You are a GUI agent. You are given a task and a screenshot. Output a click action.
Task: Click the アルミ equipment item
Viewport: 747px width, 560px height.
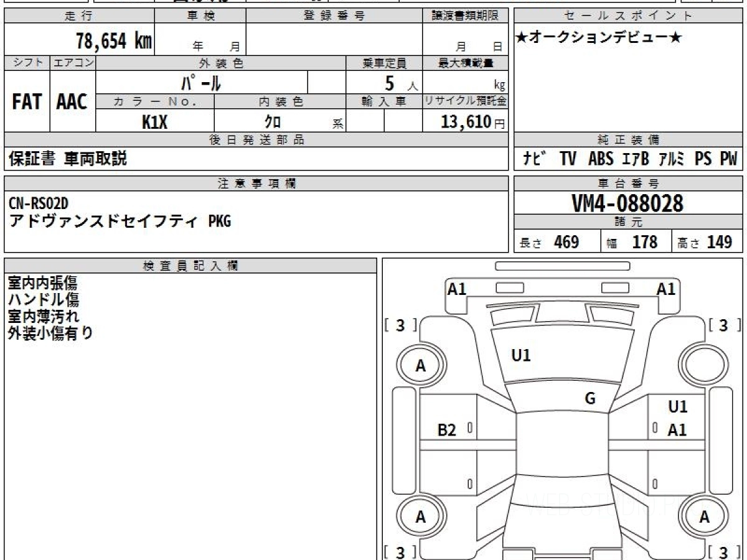click(x=671, y=159)
